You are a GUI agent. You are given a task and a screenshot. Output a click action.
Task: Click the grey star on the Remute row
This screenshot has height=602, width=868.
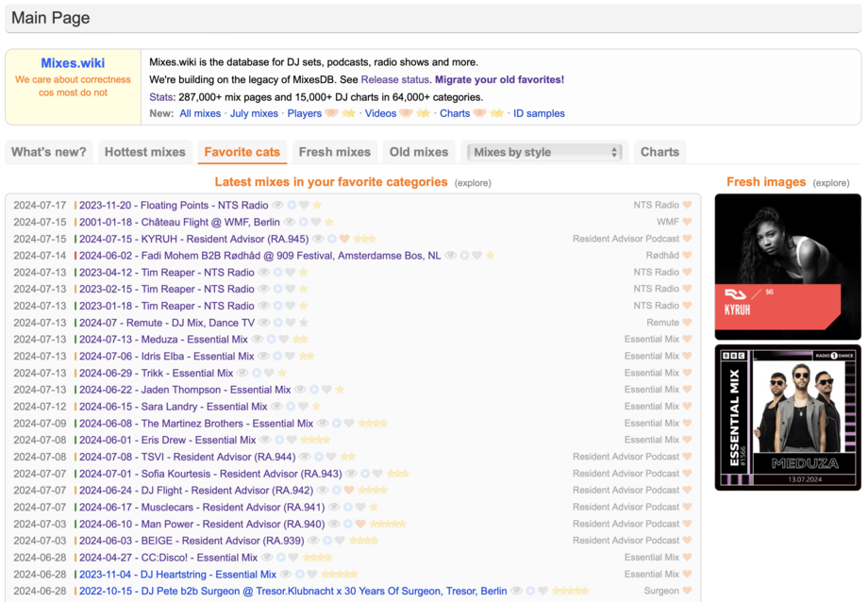pos(304,323)
